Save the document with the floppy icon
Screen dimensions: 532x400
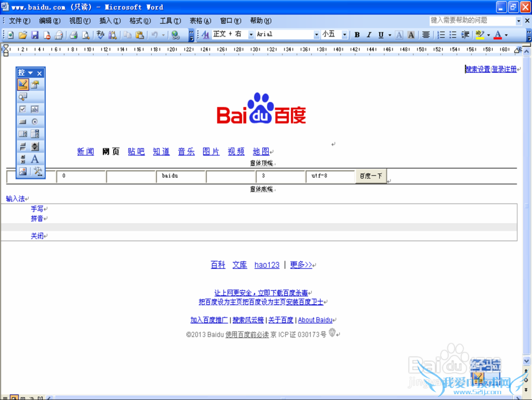click(35, 35)
